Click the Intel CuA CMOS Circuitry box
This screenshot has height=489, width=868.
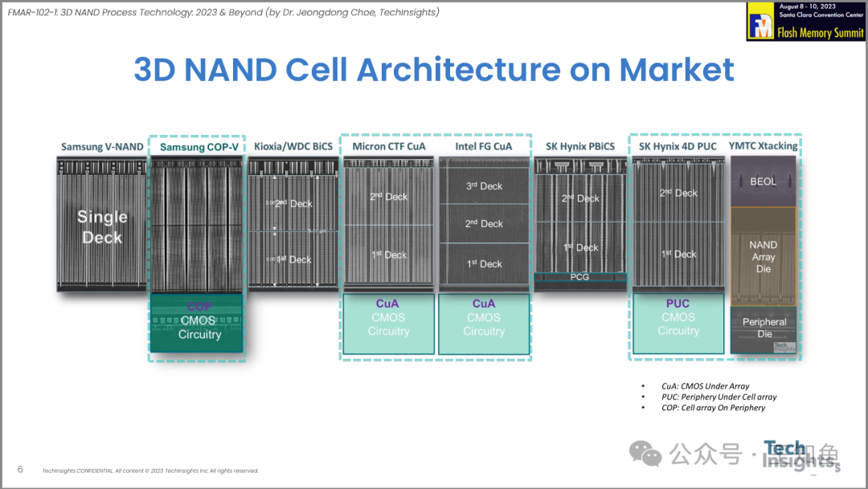tap(484, 324)
